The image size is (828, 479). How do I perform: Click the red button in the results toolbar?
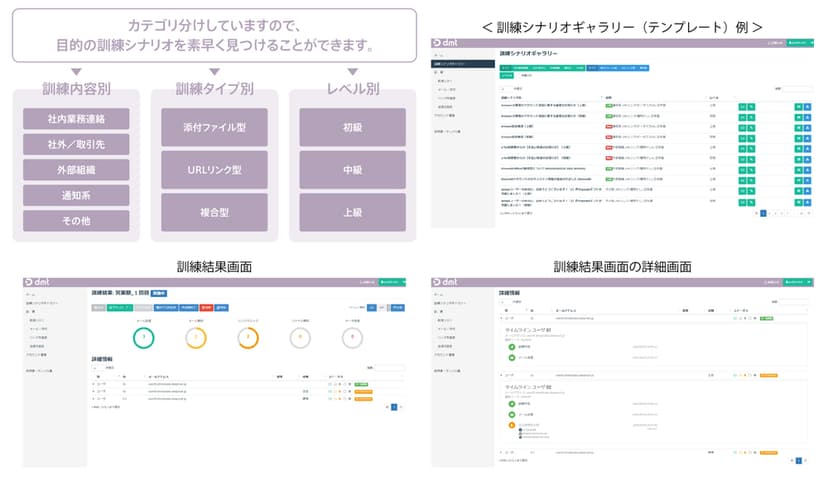(206, 307)
